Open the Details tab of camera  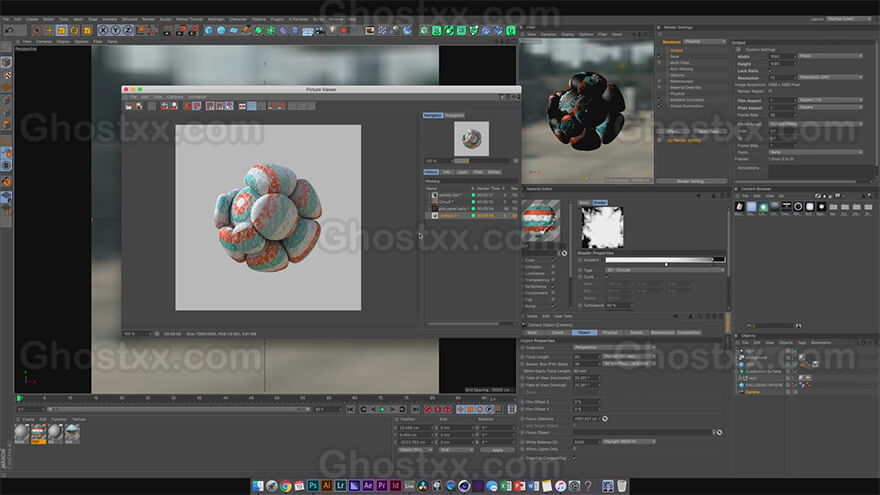pyautogui.click(x=636, y=332)
